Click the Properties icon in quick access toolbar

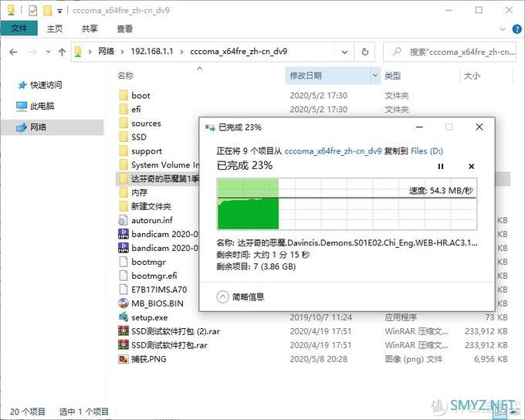(32, 11)
